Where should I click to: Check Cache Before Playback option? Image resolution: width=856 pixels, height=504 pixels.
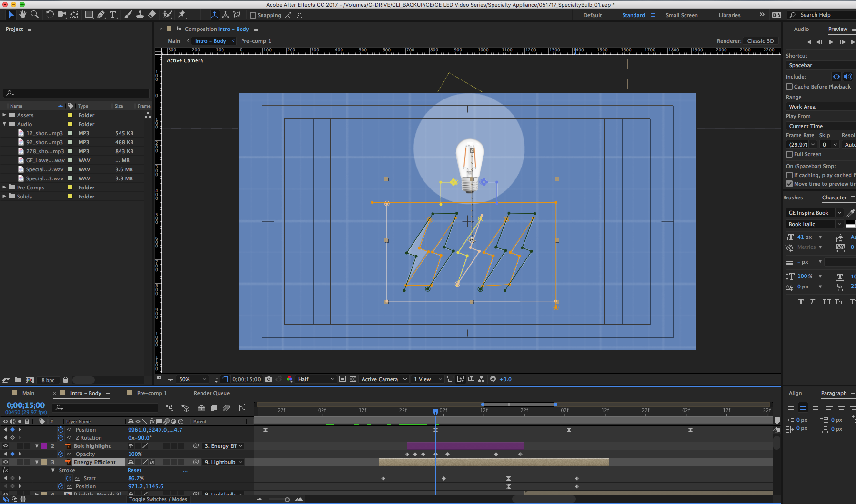(x=789, y=87)
